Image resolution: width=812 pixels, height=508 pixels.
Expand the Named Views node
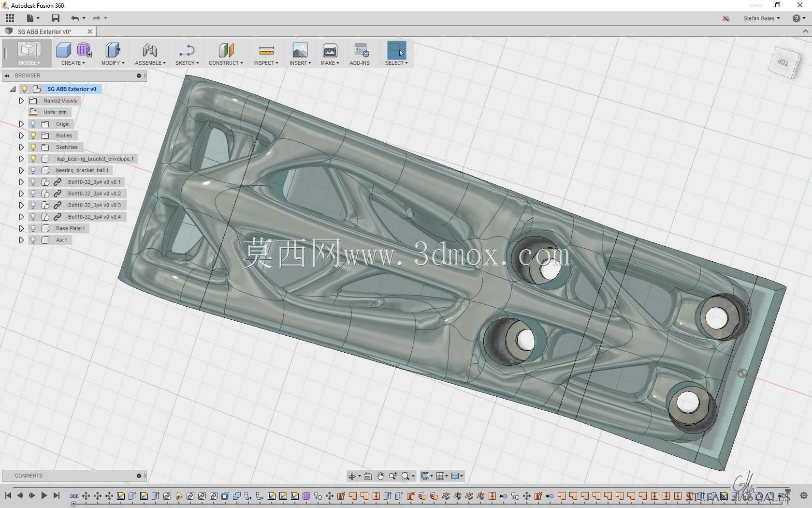pyautogui.click(x=21, y=101)
